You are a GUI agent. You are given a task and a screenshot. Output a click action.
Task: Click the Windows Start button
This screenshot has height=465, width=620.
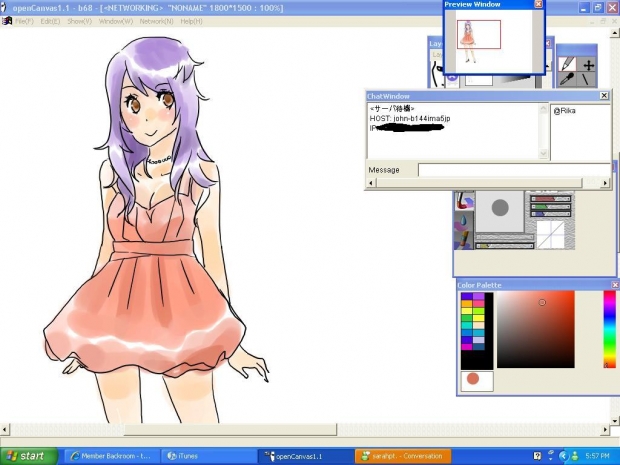pyautogui.click(x=27, y=455)
